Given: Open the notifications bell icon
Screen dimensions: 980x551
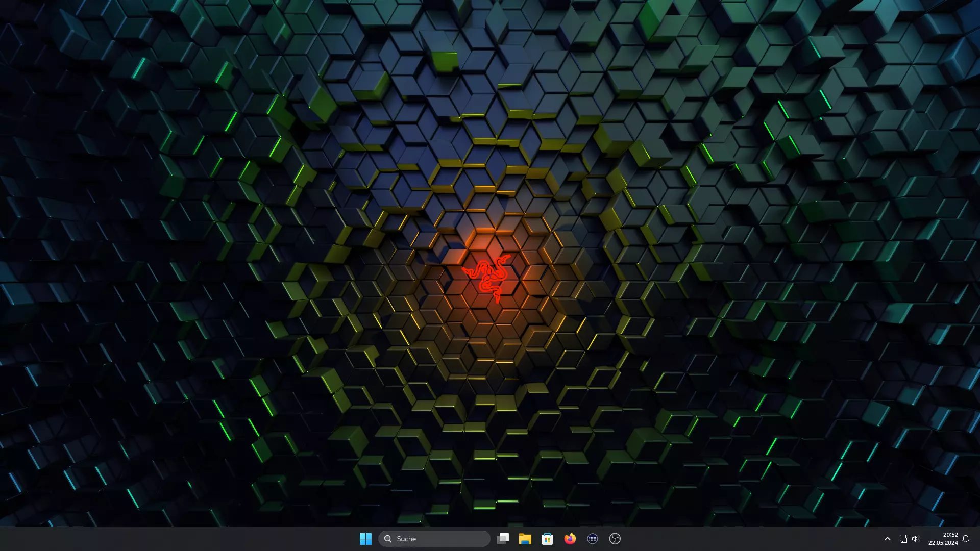Looking at the screenshot, I should [966, 539].
